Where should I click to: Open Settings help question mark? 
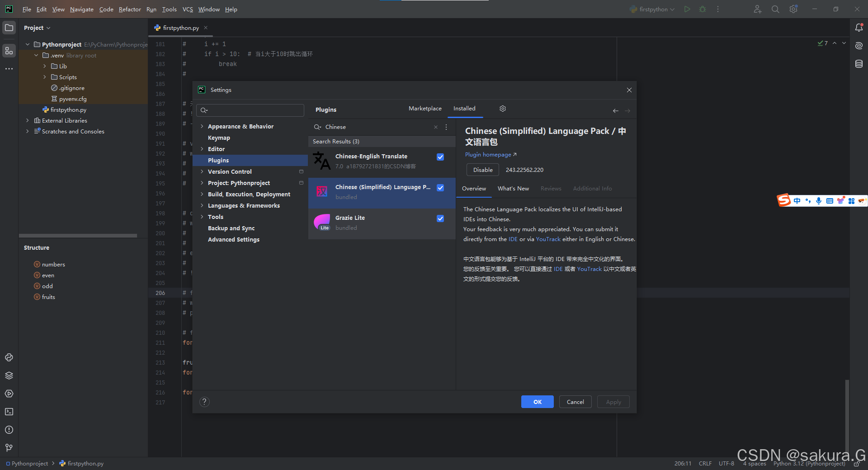tap(204, 402)
